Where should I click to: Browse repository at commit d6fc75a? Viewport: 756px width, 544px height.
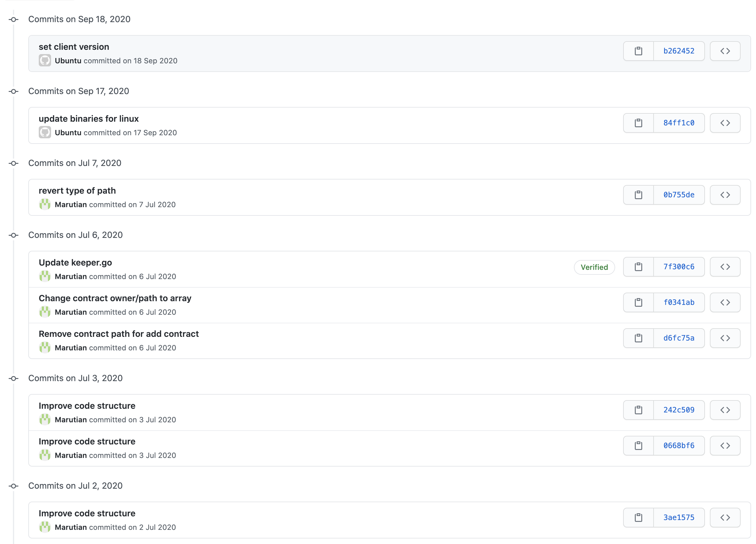pos(725,338)
